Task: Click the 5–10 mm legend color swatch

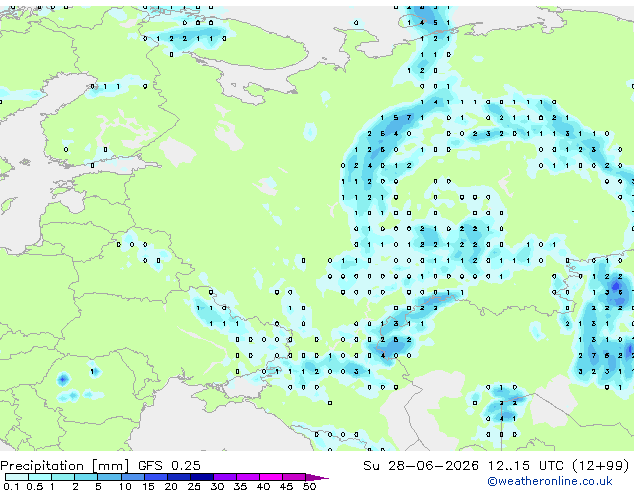Action: point(109,477)
